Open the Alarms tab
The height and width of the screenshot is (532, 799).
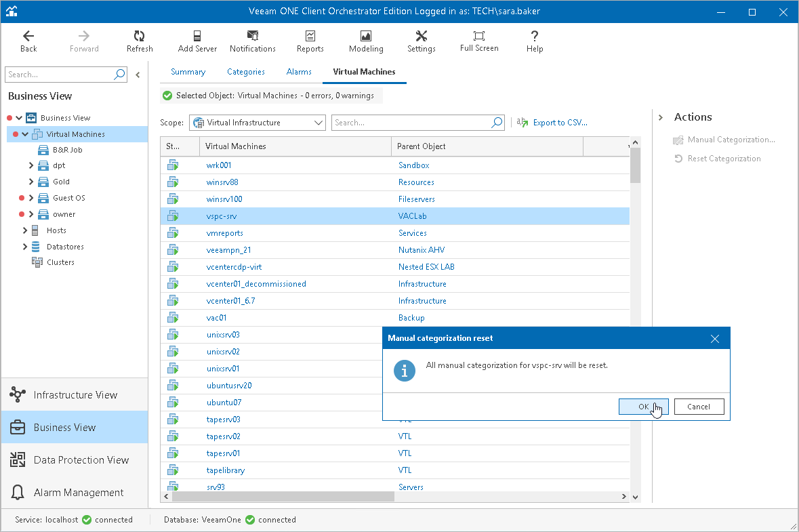point(299,72)
